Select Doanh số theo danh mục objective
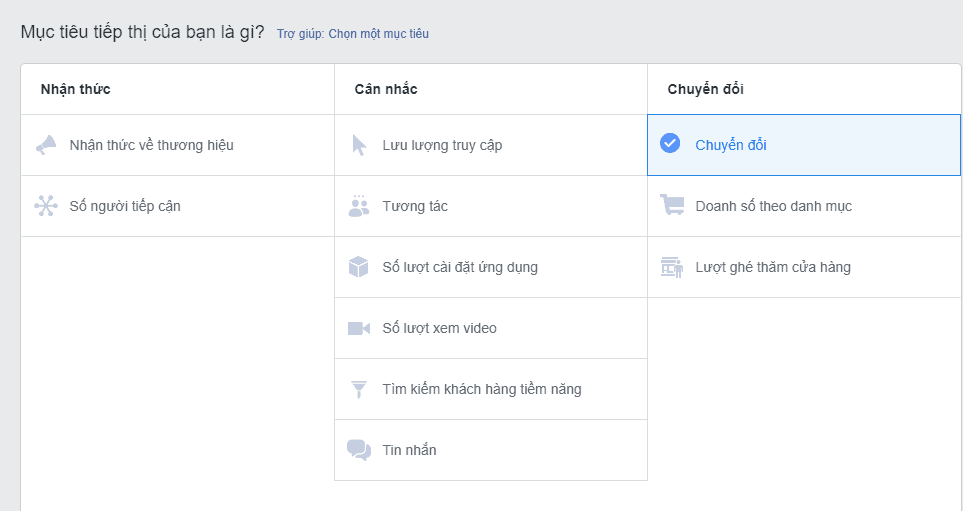 (804, 206)
